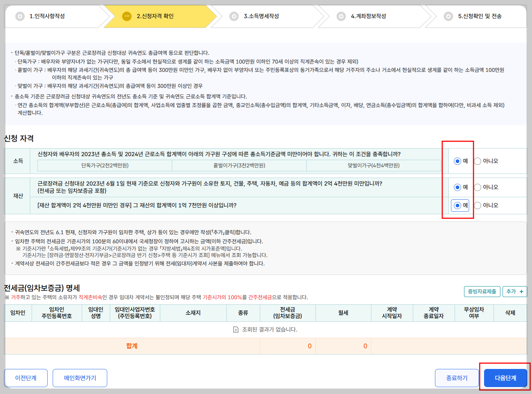
Task: Click the 종료하기 button
Action: click(457, 378)
